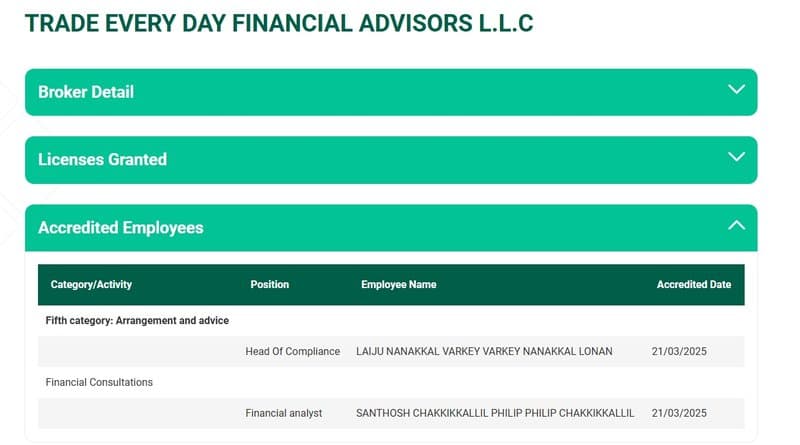This screenshot has height=445, width=800.
Task: Click the Category/Activity column header
Action: point(91,284)
